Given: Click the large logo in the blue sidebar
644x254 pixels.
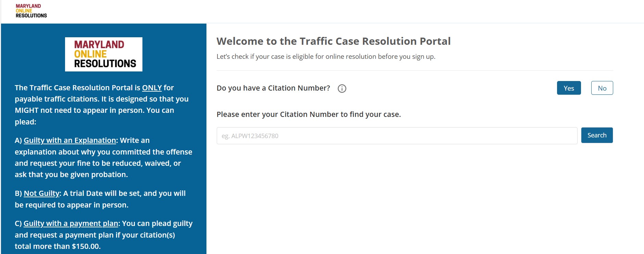Looking at the screenshot, I should 104,54.
